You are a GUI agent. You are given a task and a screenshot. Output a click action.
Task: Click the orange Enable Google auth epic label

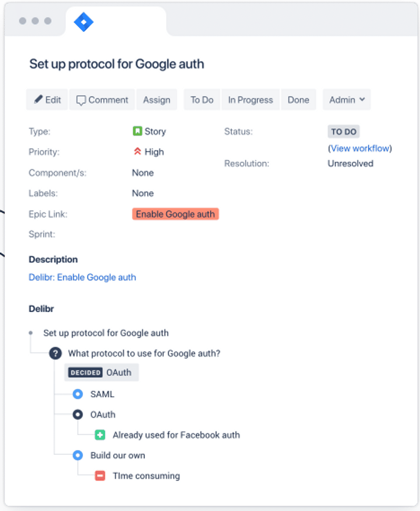click(175, 214)
